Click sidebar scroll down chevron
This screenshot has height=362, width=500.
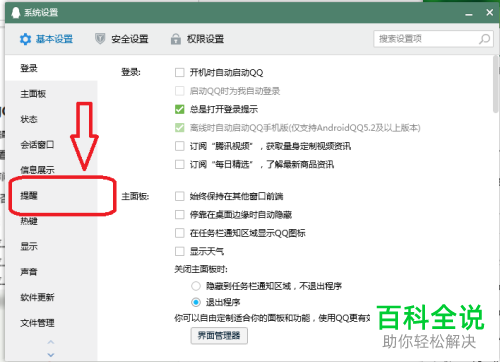(51, 355)
